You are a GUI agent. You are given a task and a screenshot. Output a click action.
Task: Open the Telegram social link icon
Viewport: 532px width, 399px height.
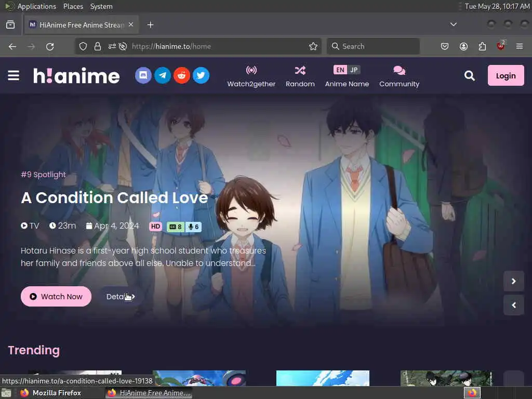tap(163, 75)
